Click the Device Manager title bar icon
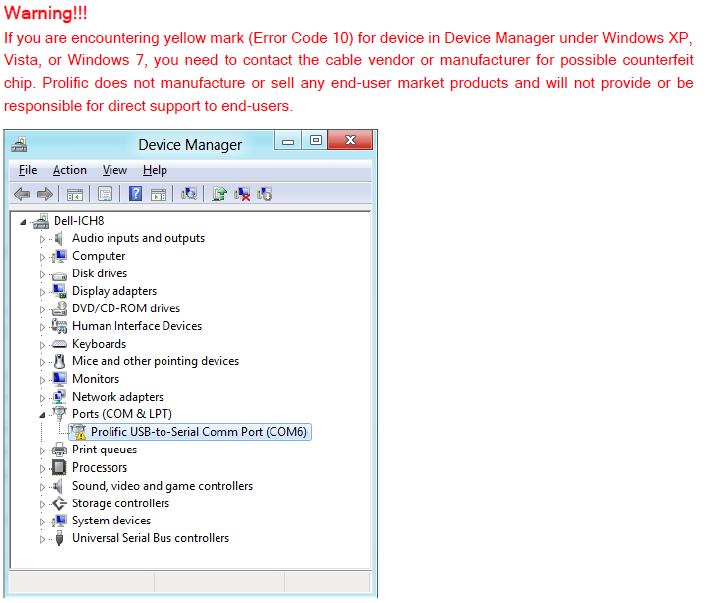The image size is (707, 603). 19,145
